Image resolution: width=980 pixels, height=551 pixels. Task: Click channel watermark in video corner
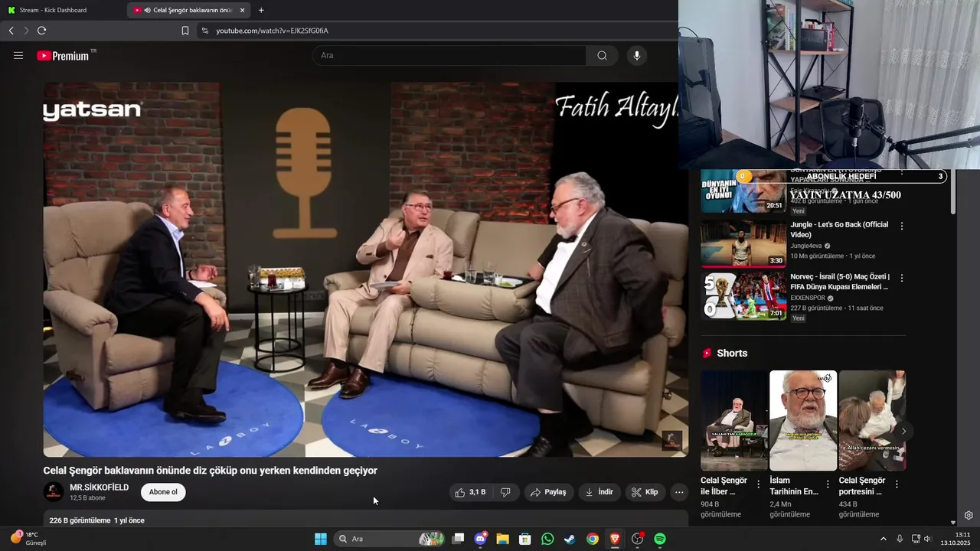671,441
